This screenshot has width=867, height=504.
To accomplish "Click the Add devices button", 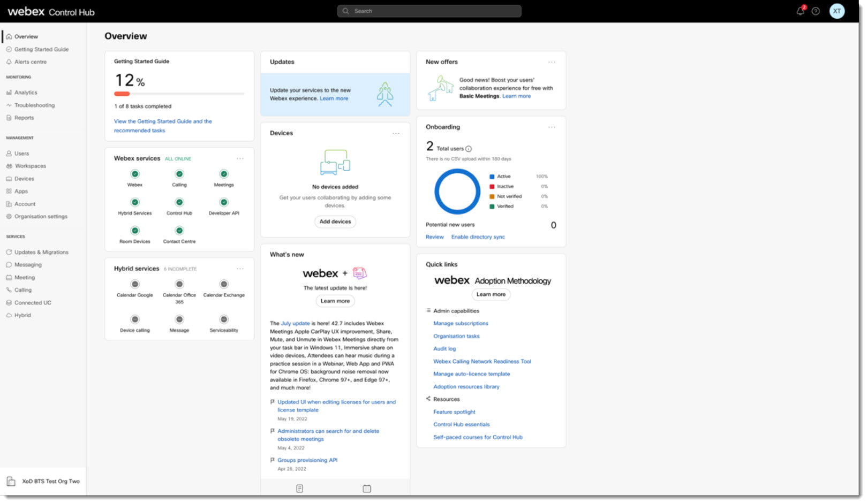I will (x=335, y=222).
